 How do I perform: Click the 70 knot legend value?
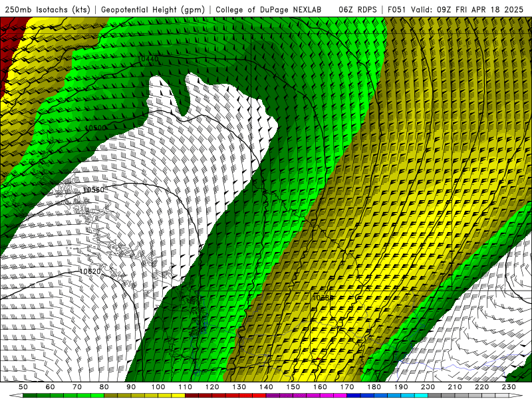pyautogui.click(x=77, y=387)
